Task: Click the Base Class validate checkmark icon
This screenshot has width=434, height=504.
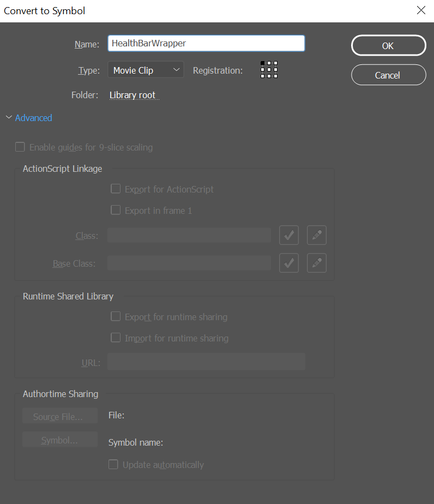Action: 289,263
